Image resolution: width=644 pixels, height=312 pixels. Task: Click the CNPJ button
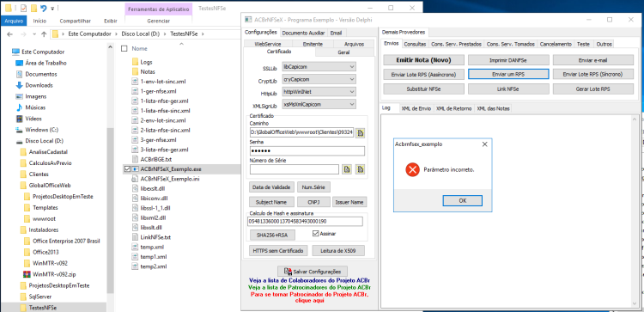point(313,202)
